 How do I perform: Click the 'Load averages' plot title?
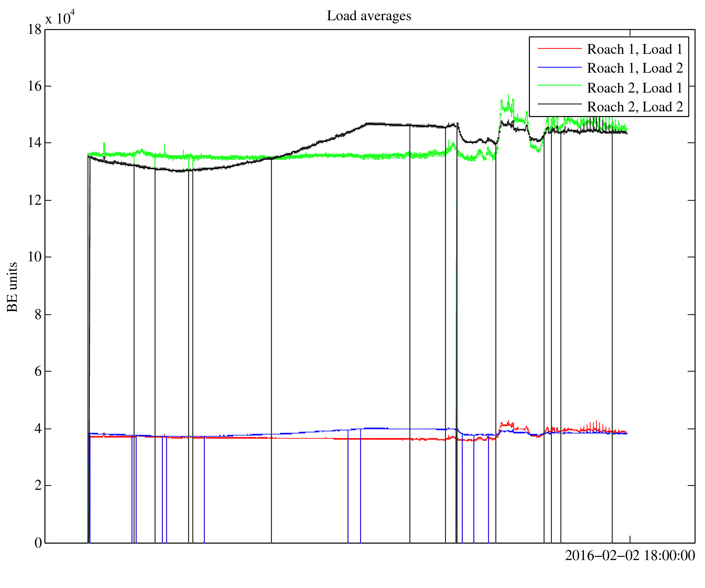click(369, 16)
